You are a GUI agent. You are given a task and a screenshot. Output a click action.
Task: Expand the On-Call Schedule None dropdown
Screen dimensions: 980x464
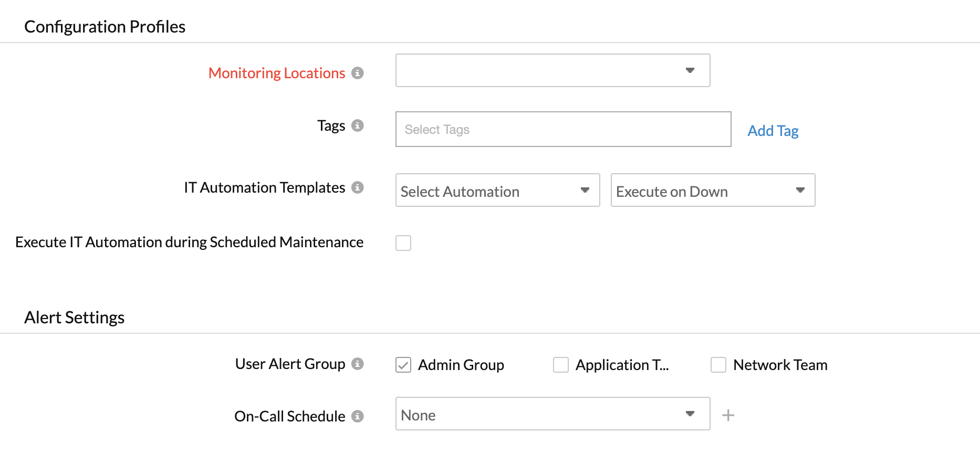coord(552,414)
